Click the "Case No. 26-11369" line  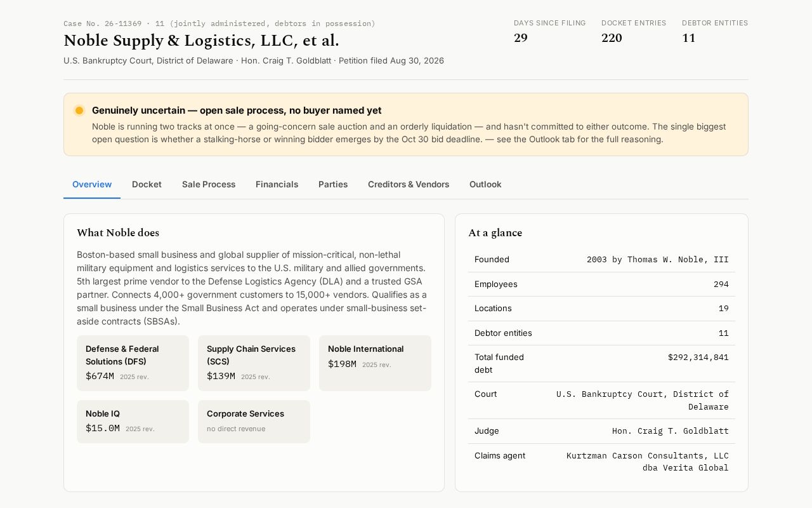tap(219, 23)
